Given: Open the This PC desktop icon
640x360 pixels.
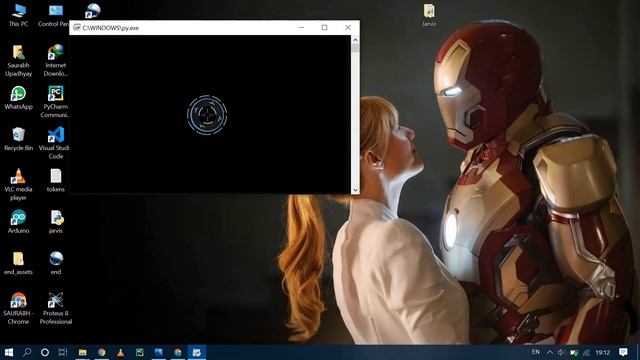Looking at the screenshot, I should click(18, 15).
